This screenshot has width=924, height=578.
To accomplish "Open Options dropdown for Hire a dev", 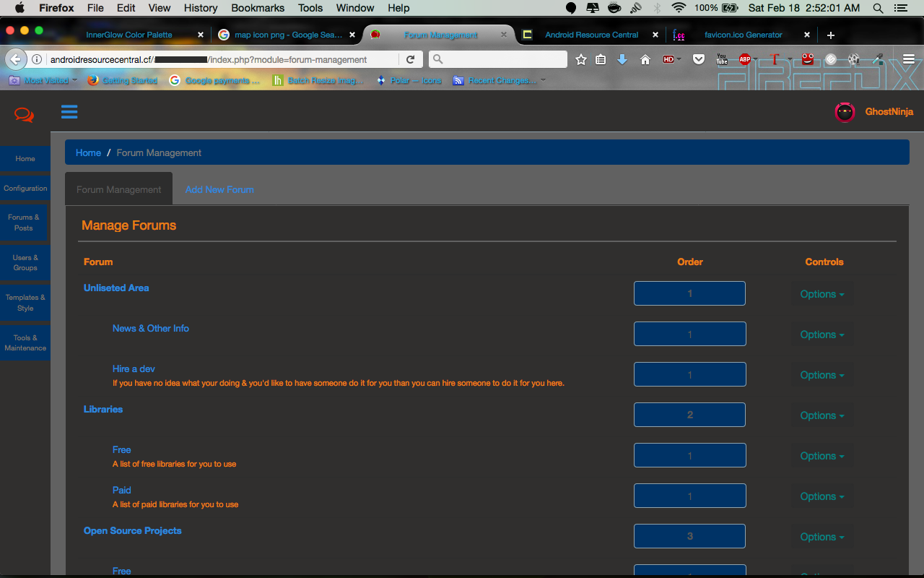I will point(822,375).
